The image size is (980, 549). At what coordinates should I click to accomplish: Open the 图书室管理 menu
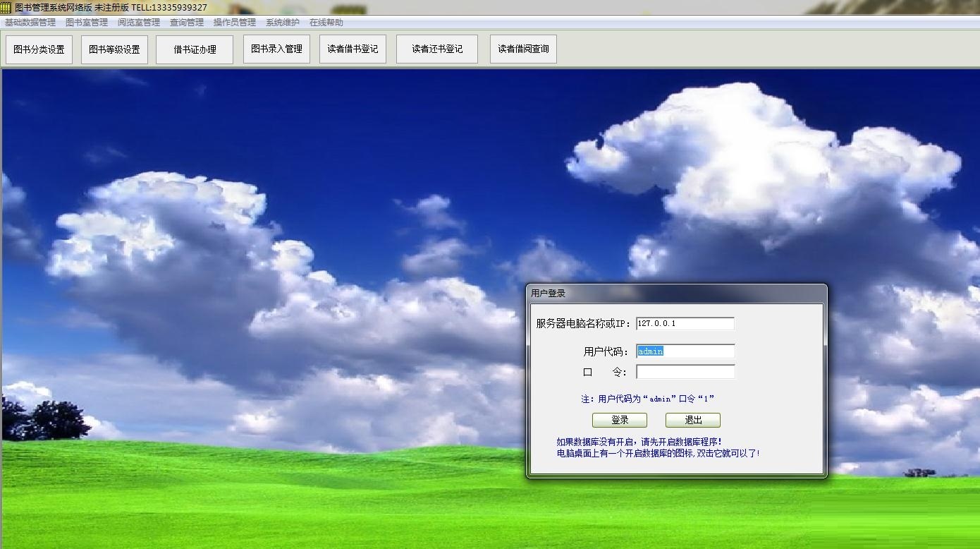tap(87, 23)
